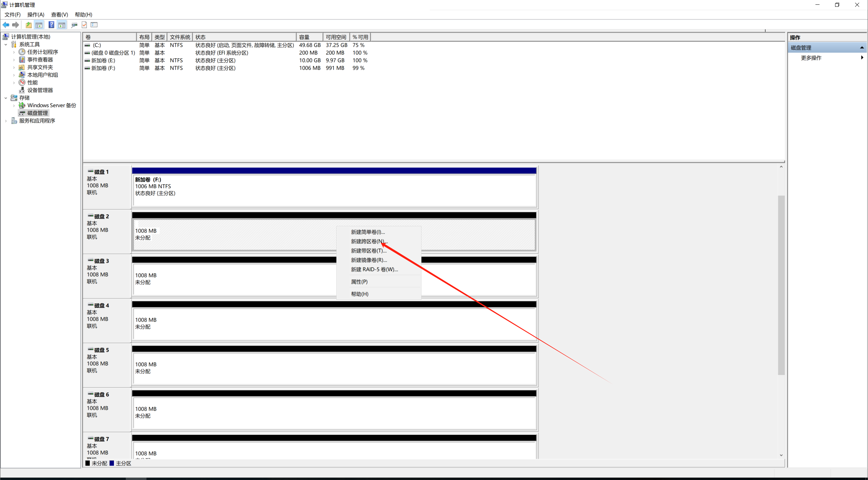Collapse the 系统工具 tree node
The width and height of the screenshot is (868, 480).
coord(6,44)
